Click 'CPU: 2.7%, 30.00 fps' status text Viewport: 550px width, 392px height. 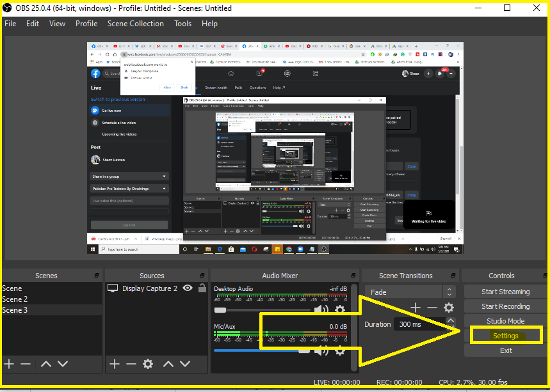coord(473,382)
